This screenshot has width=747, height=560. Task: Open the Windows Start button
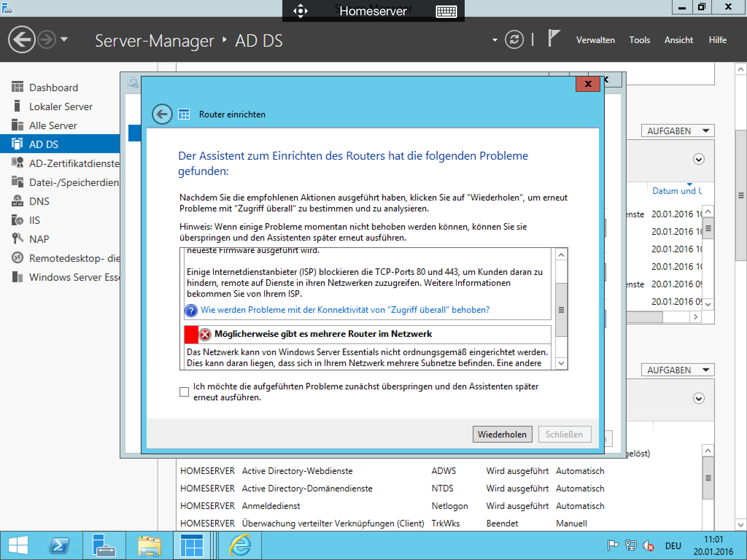18,545
